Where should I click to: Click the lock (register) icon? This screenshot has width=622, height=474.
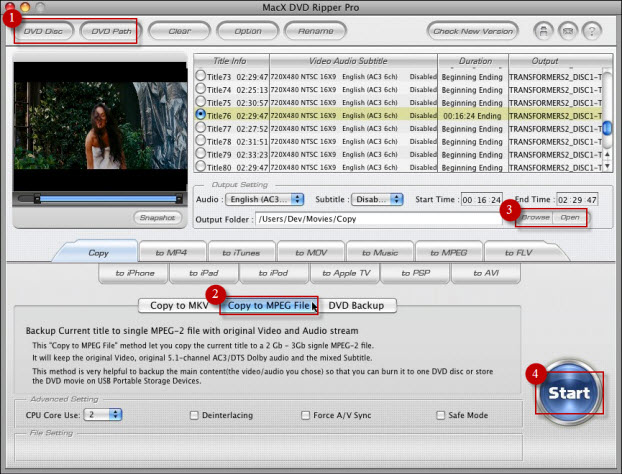pos(543,31)
